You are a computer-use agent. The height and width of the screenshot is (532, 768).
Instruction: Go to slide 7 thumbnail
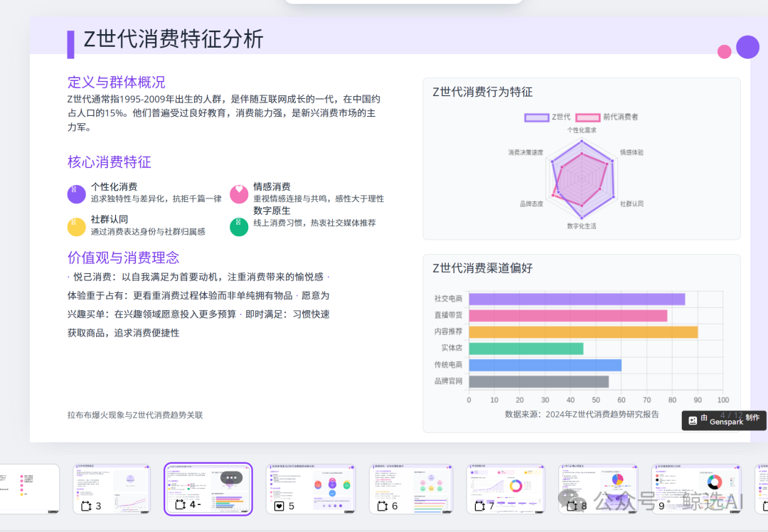click(x=506, y=489)
